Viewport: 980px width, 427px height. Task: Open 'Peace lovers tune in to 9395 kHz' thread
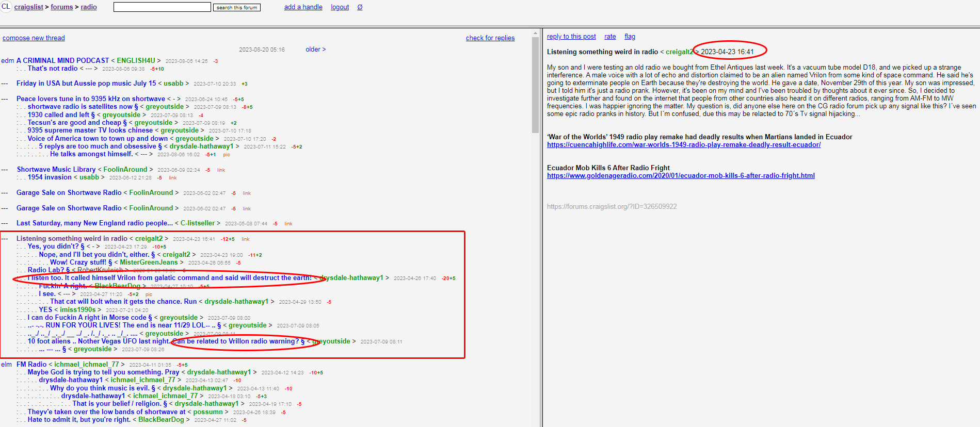click(91, 99)
